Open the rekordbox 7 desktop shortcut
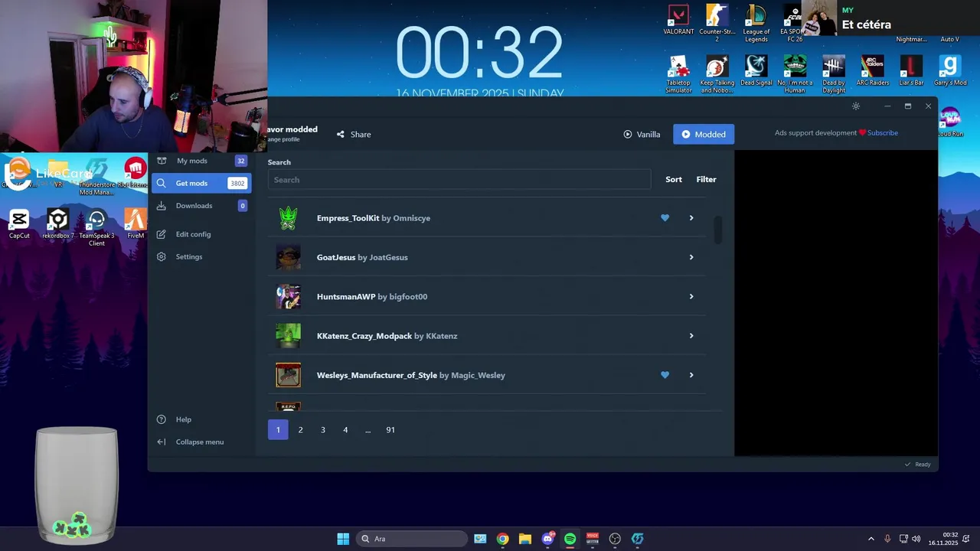Viewport: 980px width, 551px height. point(58,224)
